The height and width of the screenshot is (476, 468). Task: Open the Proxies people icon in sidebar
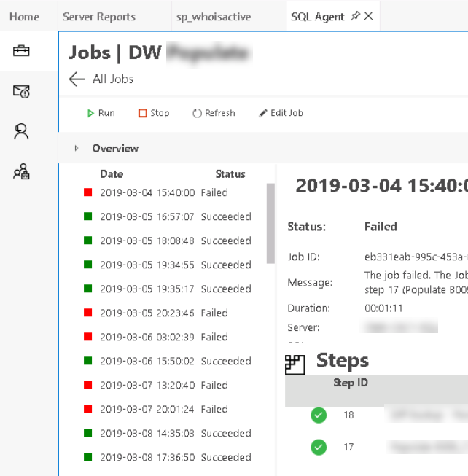coord(21,171)
